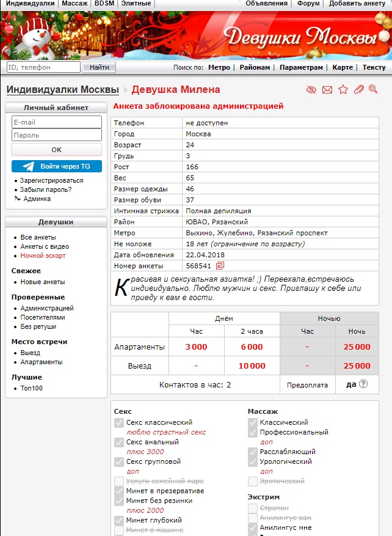Open the Форум top menu item
392x536 pixels.
coord(308,4)
